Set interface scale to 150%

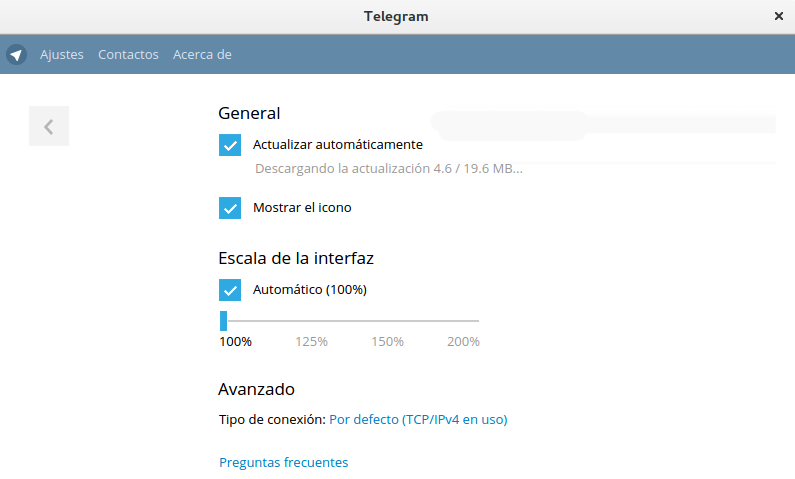pos(387,342)
